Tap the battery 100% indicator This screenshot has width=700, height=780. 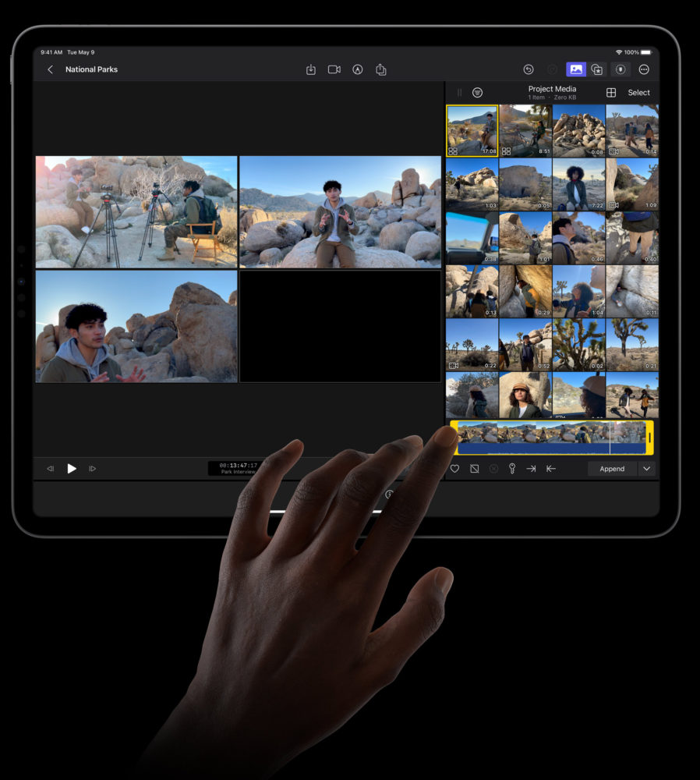(638, 52)
